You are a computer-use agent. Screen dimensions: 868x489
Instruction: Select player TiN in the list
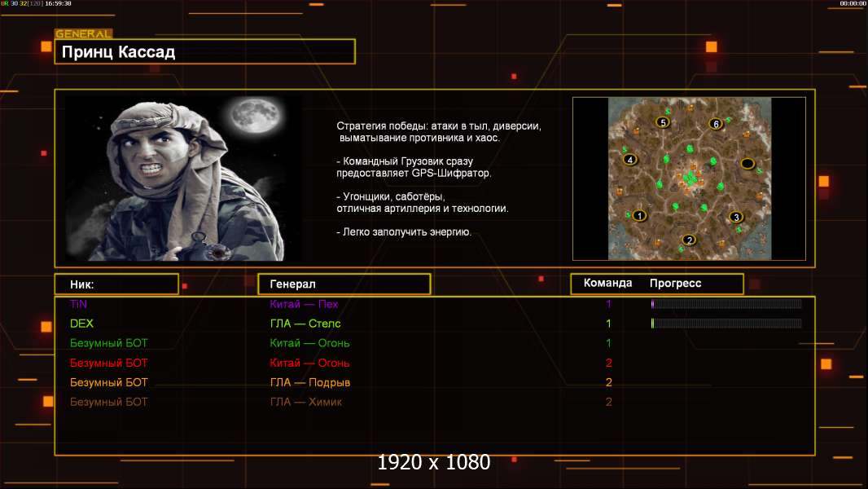[78, 304]
